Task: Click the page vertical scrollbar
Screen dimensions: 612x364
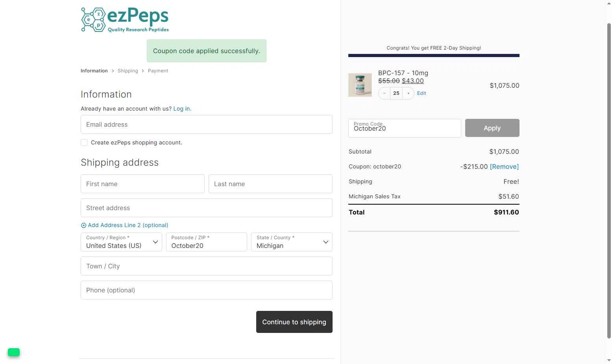Action: pyautogui.click(x=609, y=181)
